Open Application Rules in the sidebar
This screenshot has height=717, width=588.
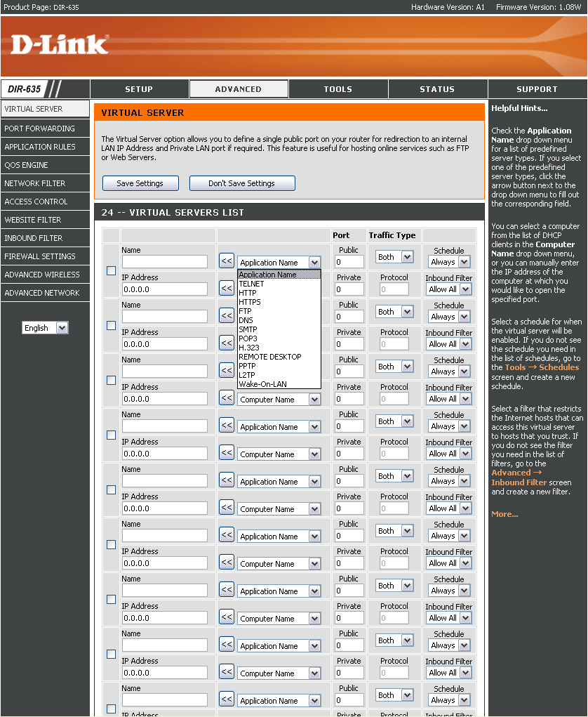tap(45, 147)
